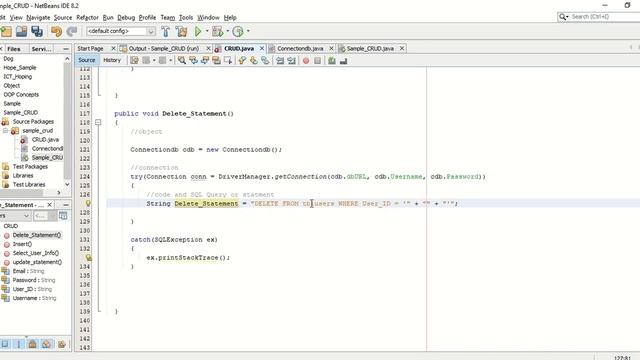640x360 pixels.
Task: Click the Projects panel vertical scrollbar
Action: tap(67, 121)
